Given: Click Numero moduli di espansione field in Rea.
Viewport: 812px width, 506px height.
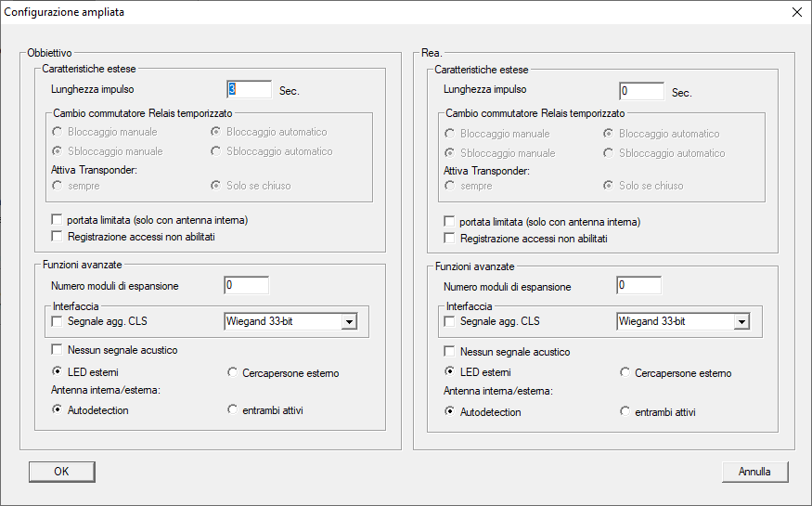Looking at the screenshot, I should click(x=638, y=285).
